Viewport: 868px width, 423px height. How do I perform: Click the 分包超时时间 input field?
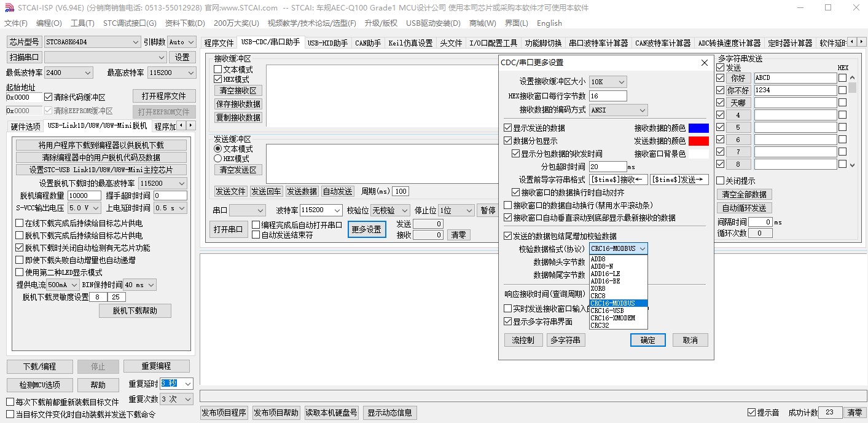608,167
